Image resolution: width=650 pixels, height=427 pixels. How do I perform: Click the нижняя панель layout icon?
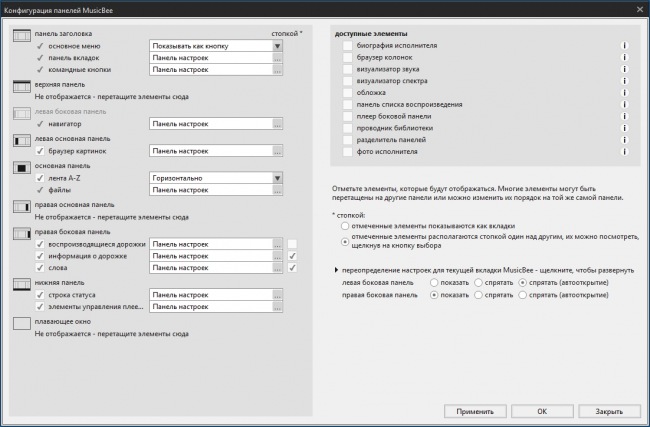pos(22,284)
